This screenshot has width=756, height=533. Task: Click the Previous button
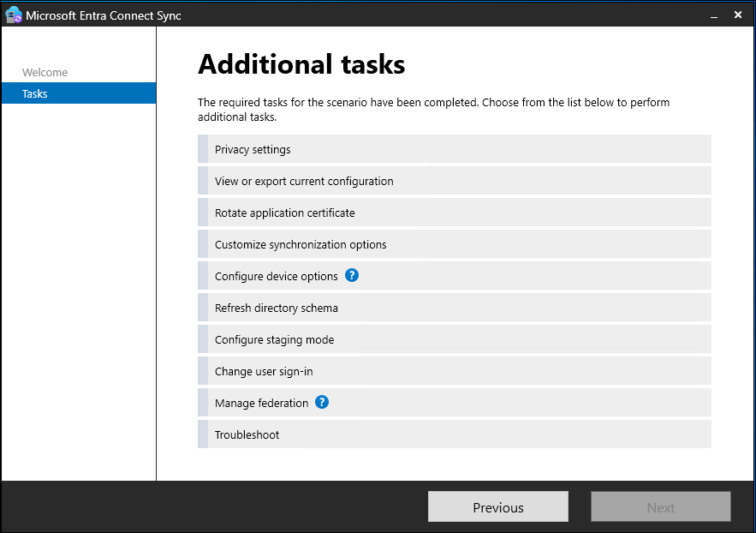click(x=497, y=507)
